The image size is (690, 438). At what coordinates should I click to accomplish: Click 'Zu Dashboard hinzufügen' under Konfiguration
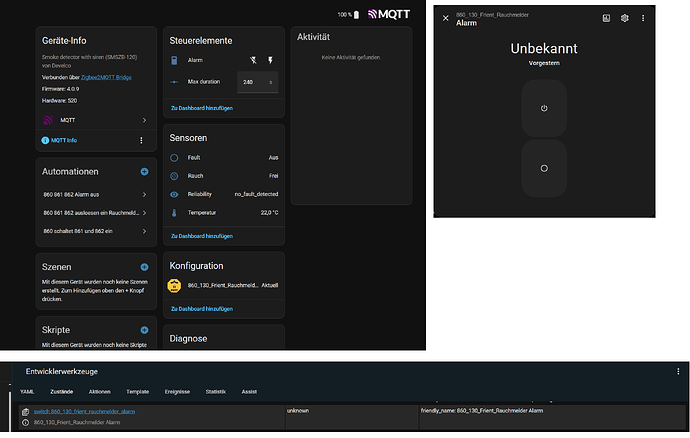(202, 309)
